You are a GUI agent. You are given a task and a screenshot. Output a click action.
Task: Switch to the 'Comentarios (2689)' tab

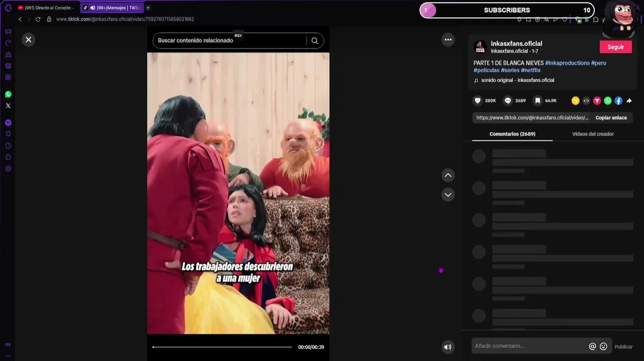[512, 134]
